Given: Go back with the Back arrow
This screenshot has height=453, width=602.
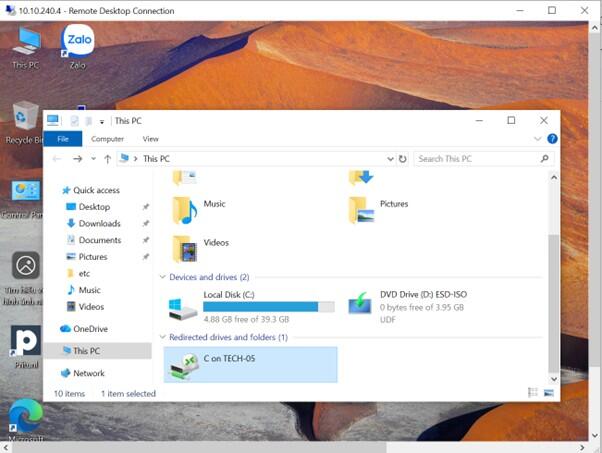Looking at the screenshot, I should (57, 159).
